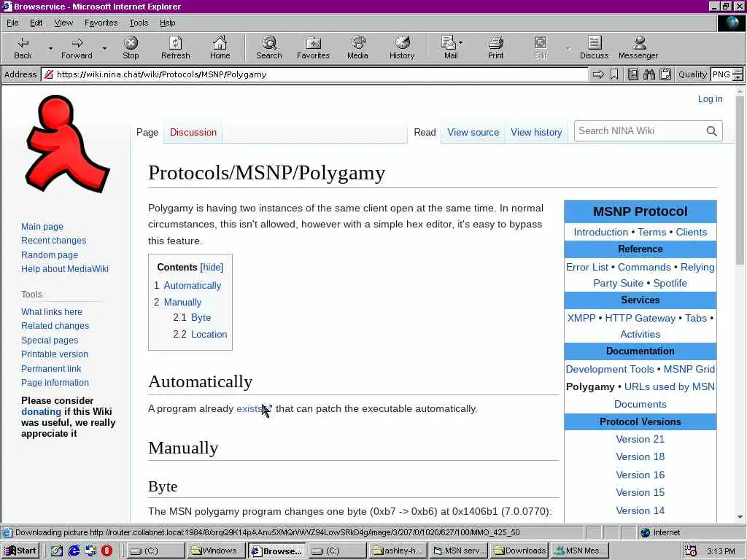Image resolution: width=747 pixels, height=560 pixels.
Task: Open the View menu
Action: tap(63, 23)
